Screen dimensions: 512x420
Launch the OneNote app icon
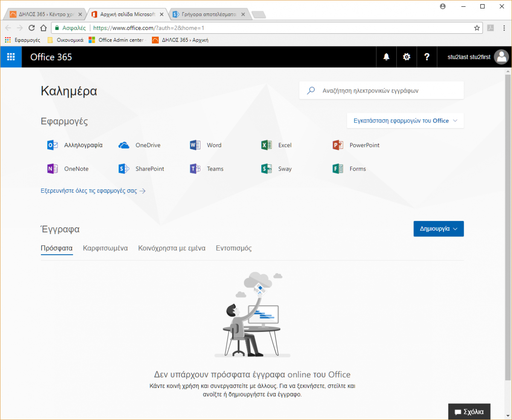coord(52,169)
